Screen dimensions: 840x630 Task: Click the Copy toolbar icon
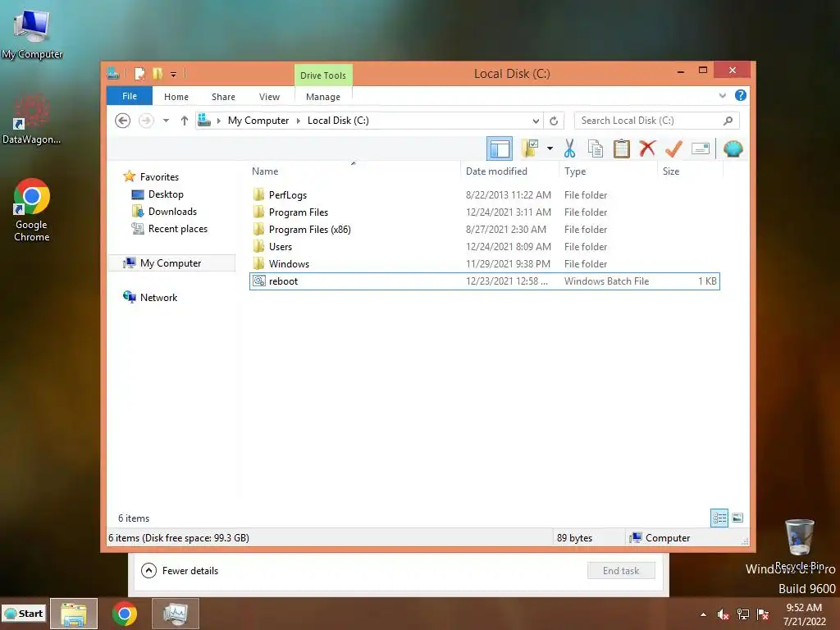point(596,148)
